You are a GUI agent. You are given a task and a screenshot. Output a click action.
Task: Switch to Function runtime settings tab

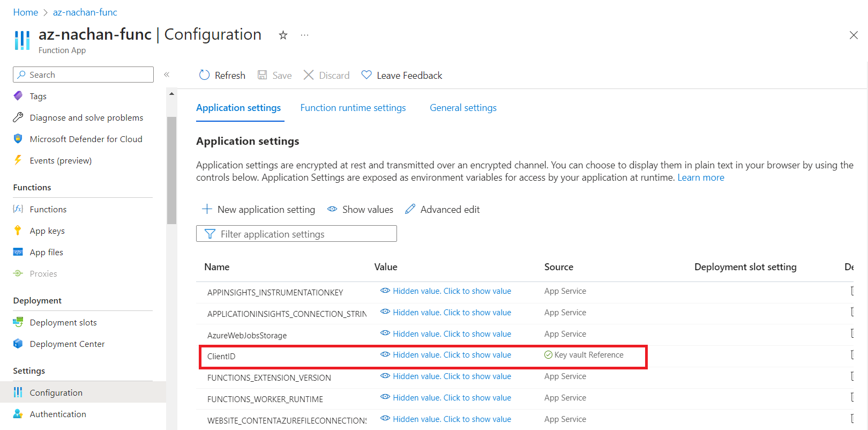(x=353, y=108)
